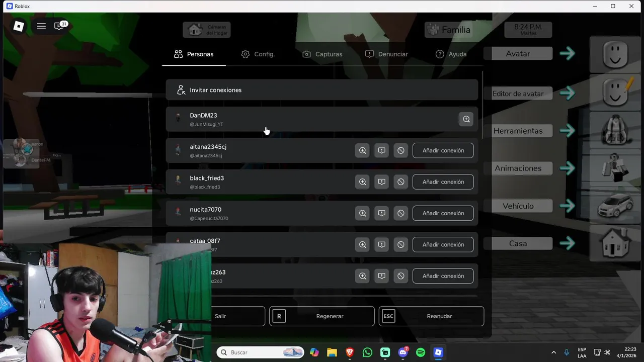Image resolution: width=644 pixels, height=362 pixels.
Task: Open the Animaciones character icon
Action: click(x=616, y=167)
